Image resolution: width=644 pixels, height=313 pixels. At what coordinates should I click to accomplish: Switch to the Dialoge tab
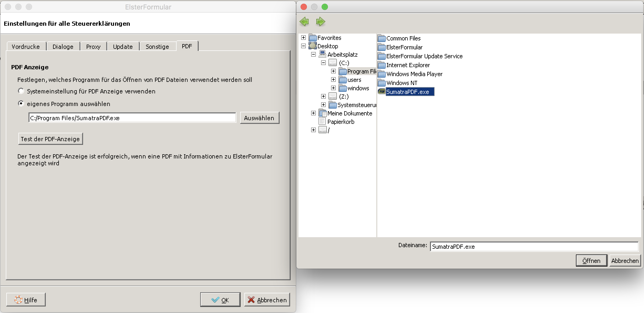coord(63,46)
